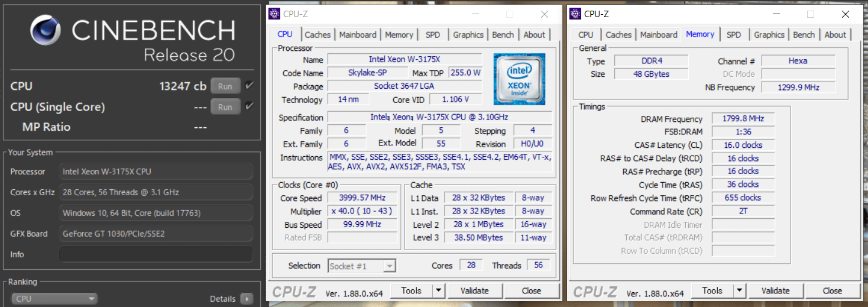The width and height of the screenshot is (868, 307).
Task: Open the SPD tab in left CPU-Z window
Action: point(433,35)
